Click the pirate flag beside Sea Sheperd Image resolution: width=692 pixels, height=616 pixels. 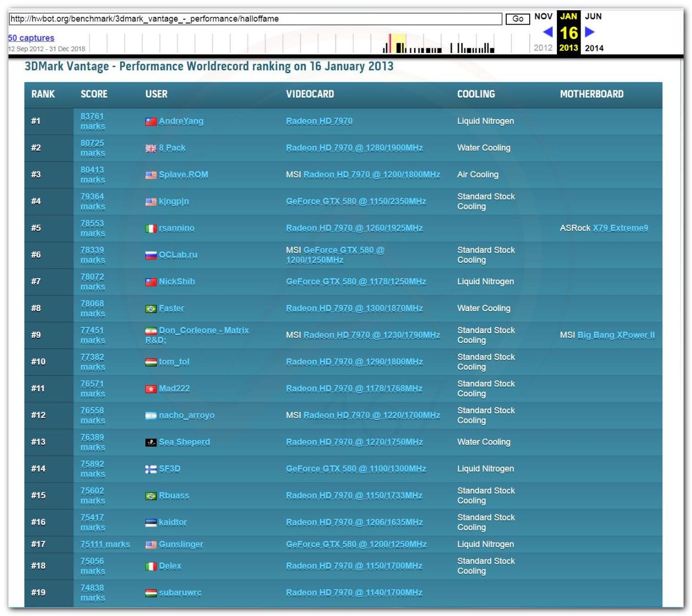[150, 442]
